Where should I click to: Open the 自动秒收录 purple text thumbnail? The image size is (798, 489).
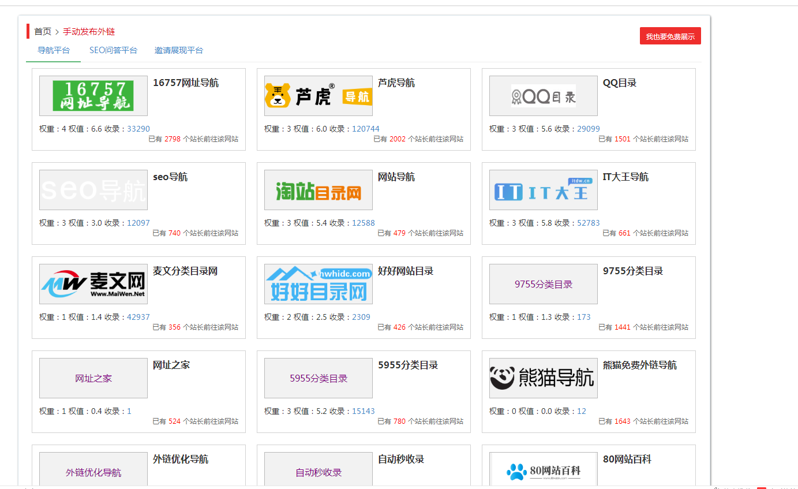[x=318, y=469]
